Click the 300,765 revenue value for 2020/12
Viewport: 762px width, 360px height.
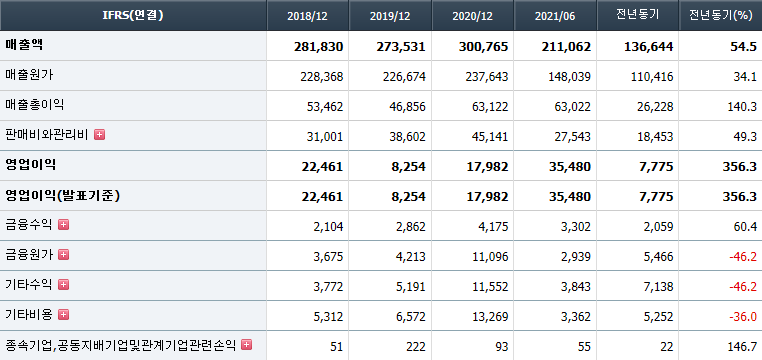[484, 47]
